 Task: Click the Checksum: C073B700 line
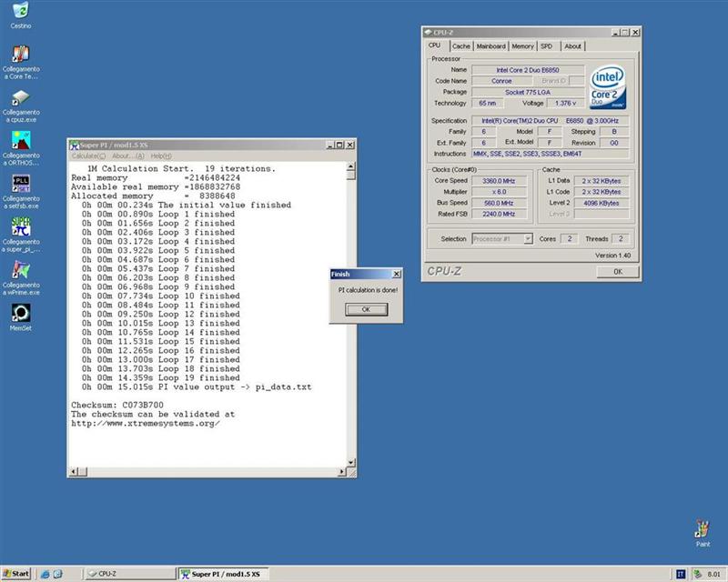point(117,405)
